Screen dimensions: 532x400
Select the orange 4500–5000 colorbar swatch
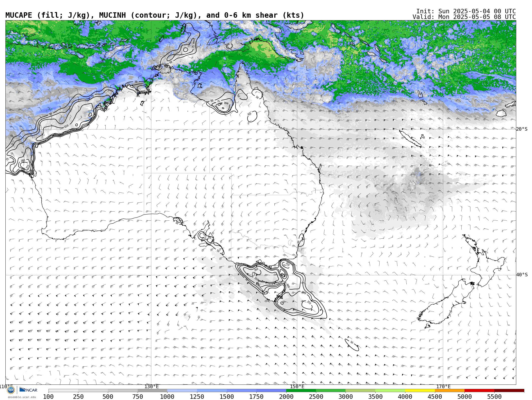click(450, 391)
